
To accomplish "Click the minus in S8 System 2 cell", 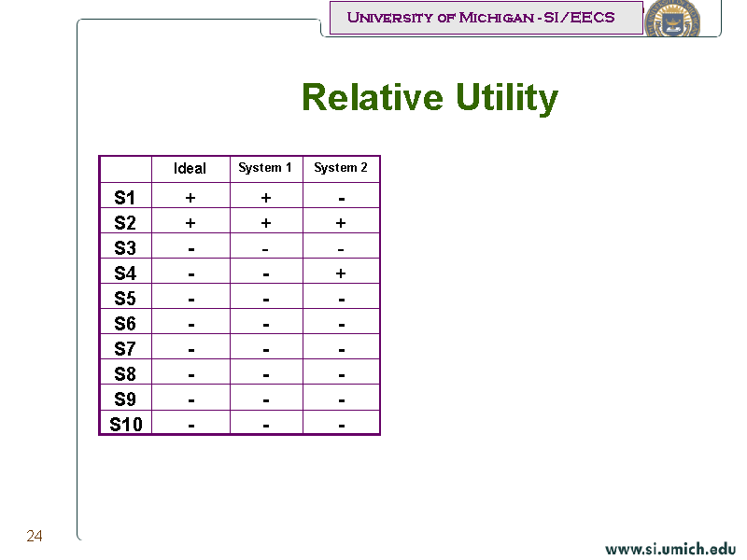I will click(342, 376).
